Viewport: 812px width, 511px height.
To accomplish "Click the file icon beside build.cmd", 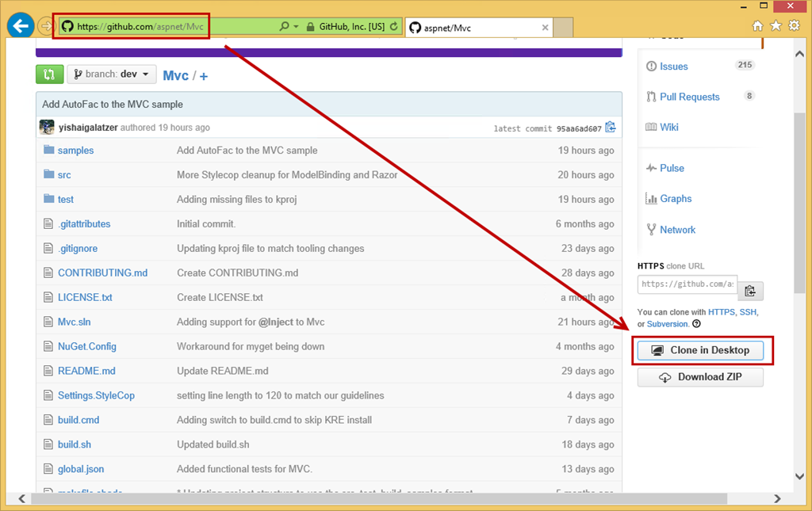I will coord(48,420).
